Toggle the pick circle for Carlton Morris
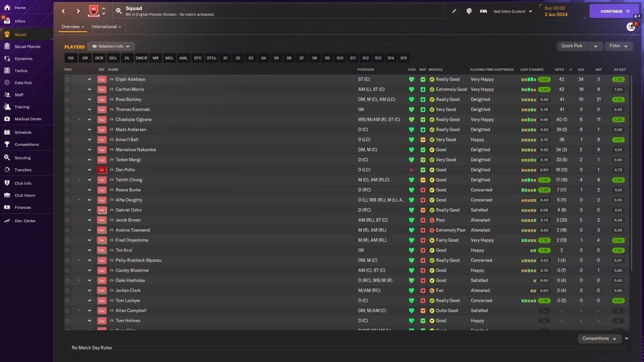The width and height of the screenshot is (644, 362). (x=67, y=89)
